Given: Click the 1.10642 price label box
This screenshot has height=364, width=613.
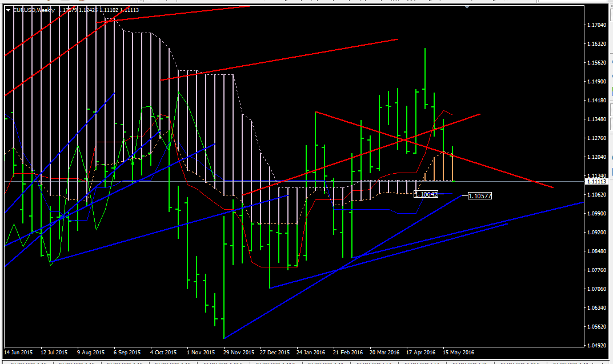Looking at the screenshot, I should [x=426, y=194].
